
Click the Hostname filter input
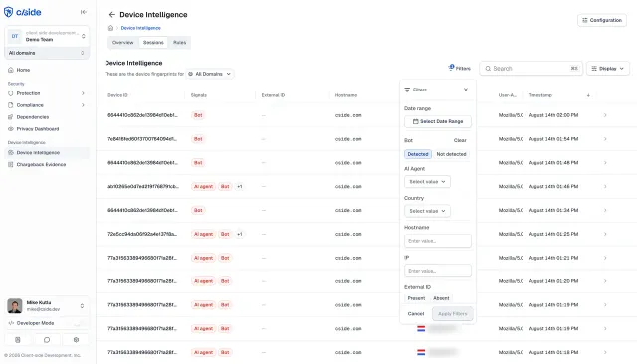(438, 241)
